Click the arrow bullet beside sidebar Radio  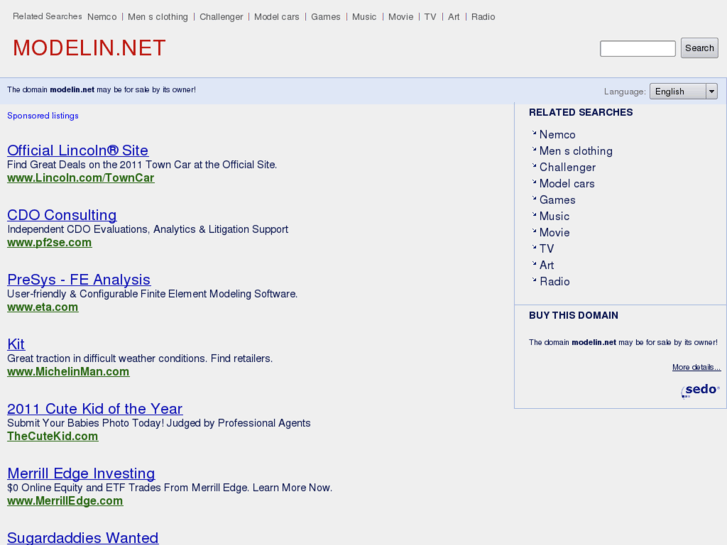click(534, 280)
